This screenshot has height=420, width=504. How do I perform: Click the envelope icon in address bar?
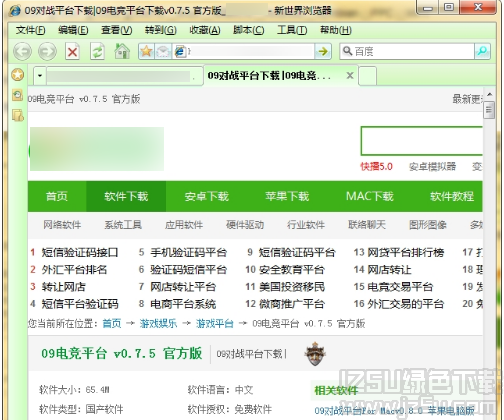pyautogui.click(x=163, y=51)
